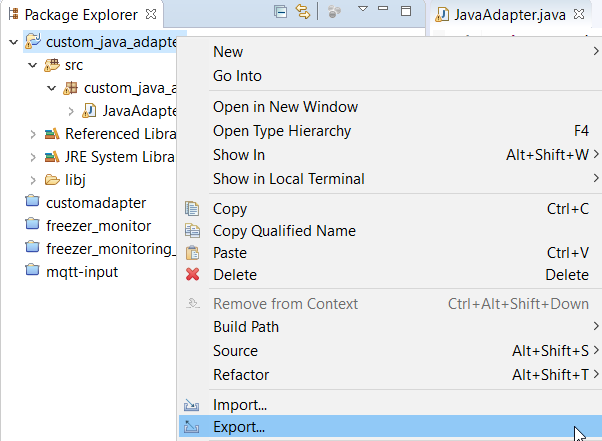Choose Copy from context menu
This screenshot has height=441, width=602.
390,209
